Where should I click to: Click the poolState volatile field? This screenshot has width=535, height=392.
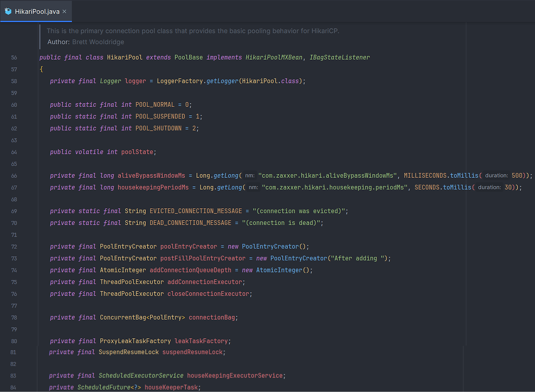(137, 152)
